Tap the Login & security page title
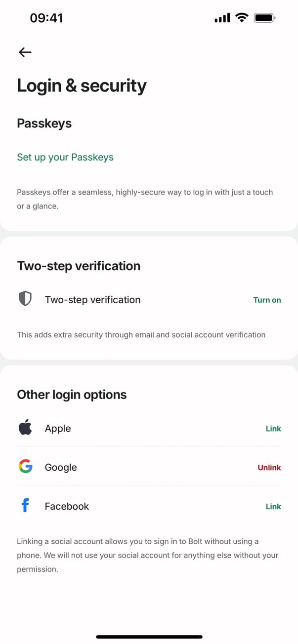This screenshot has width=298, height=644. pos(82,85)
